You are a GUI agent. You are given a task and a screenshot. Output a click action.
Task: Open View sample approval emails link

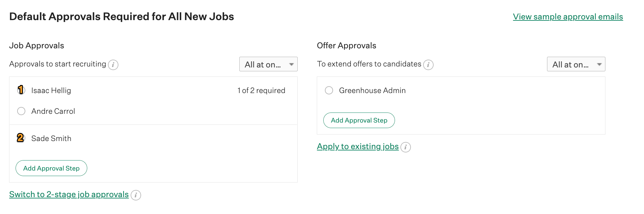[567, 17]
